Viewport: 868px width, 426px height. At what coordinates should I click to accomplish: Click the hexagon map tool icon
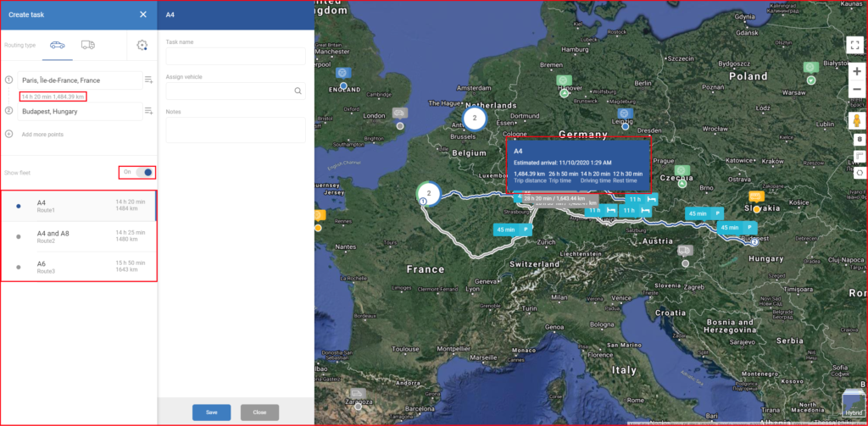[860, 173]
